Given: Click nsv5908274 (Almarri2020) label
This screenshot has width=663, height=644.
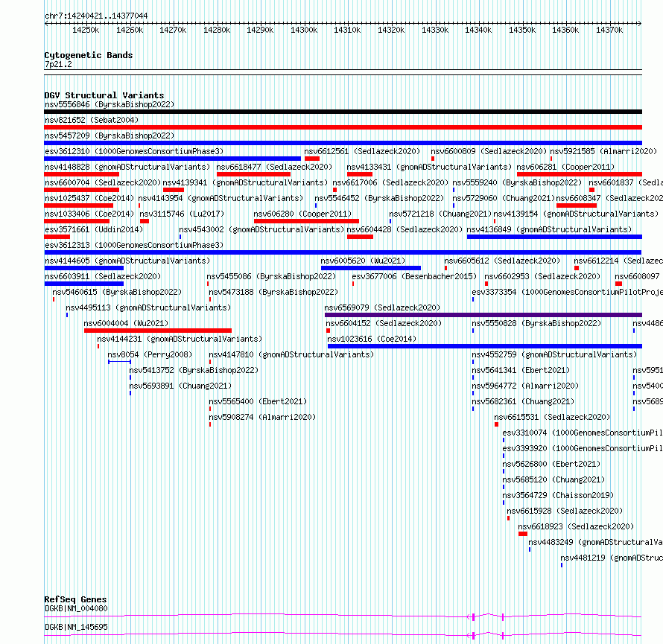Looking at the screenshot, I should 262,417.
